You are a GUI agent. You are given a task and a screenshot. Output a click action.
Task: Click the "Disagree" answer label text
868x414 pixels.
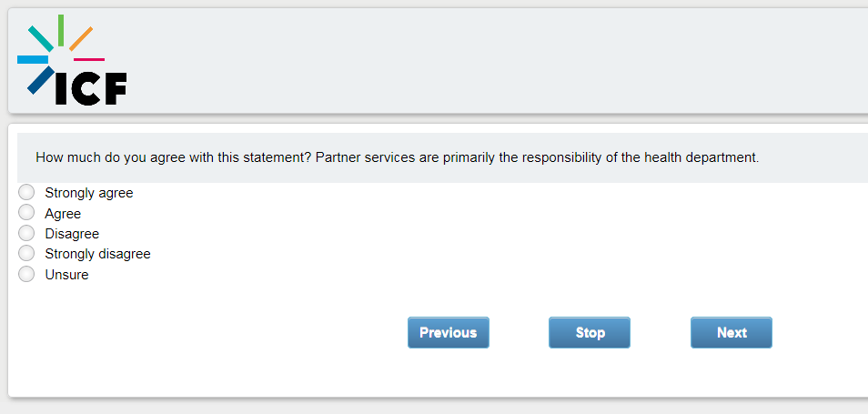pyautogui.click(x=72, y=234)
